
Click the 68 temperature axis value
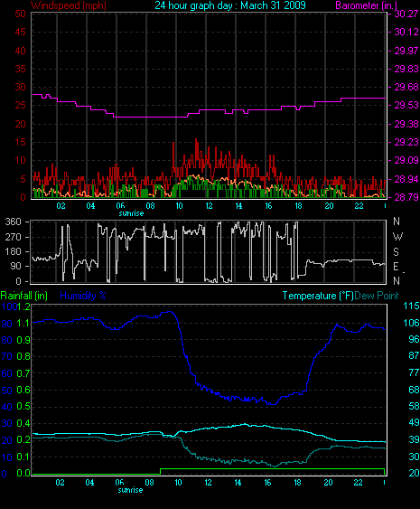(x=414, y=390)
